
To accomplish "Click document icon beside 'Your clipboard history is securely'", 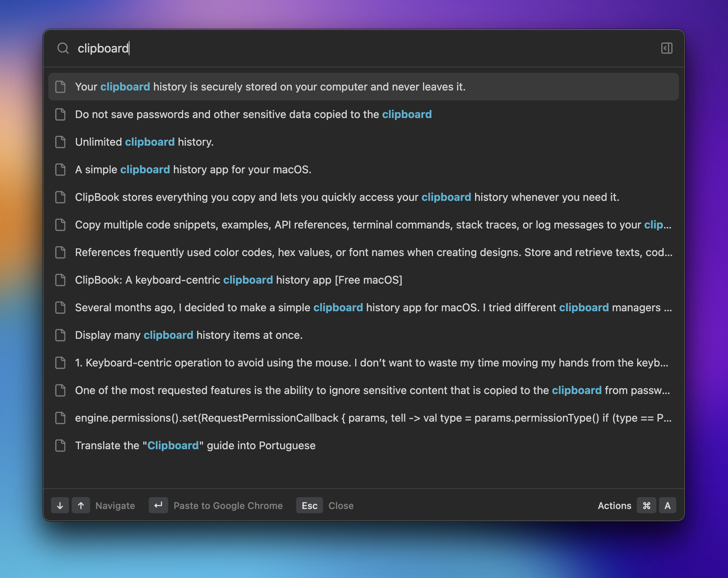I will click(x=61, y=87).
